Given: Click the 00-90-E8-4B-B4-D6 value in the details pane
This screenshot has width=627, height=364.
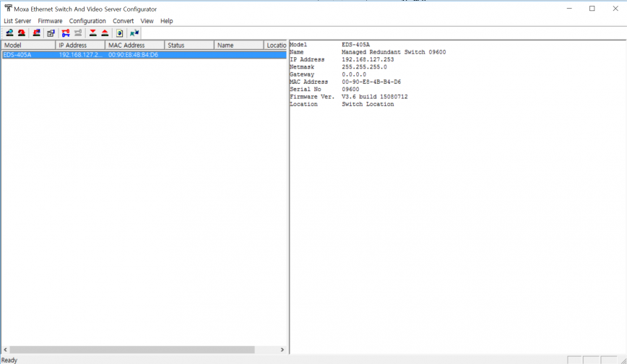Looking at the screenshot, I should click(371, 82).
